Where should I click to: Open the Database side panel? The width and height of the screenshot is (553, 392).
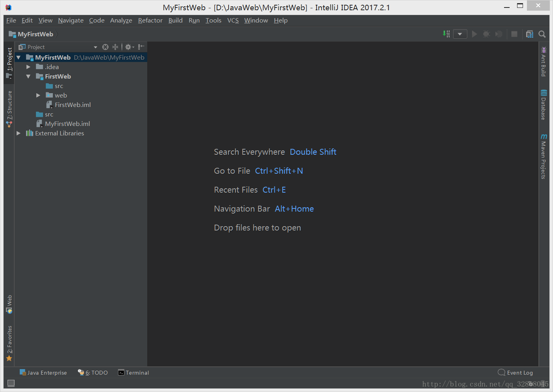coord(544,105)
